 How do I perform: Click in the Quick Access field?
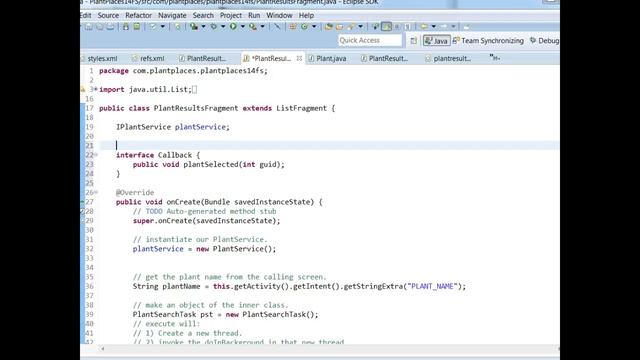370,40
